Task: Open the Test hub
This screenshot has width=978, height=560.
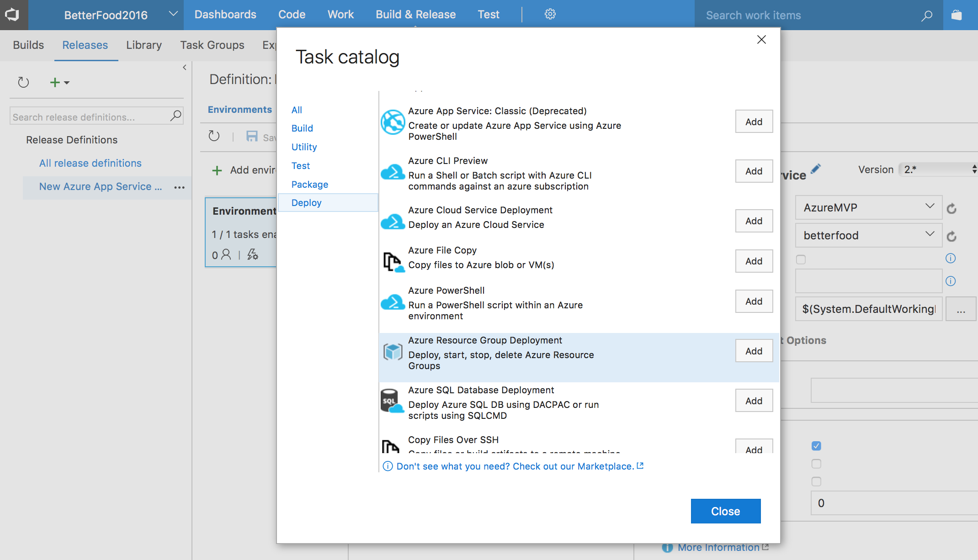Action: (x=489, y=15)
